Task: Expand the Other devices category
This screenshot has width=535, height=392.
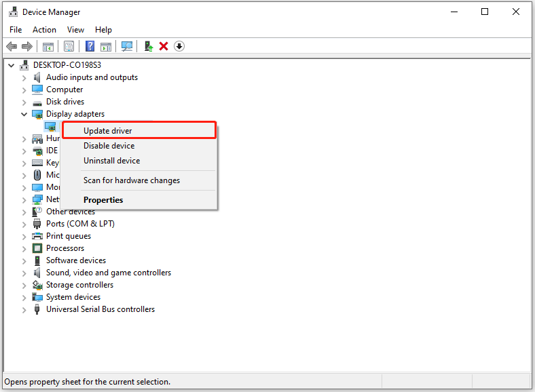Action: (24, 212)
